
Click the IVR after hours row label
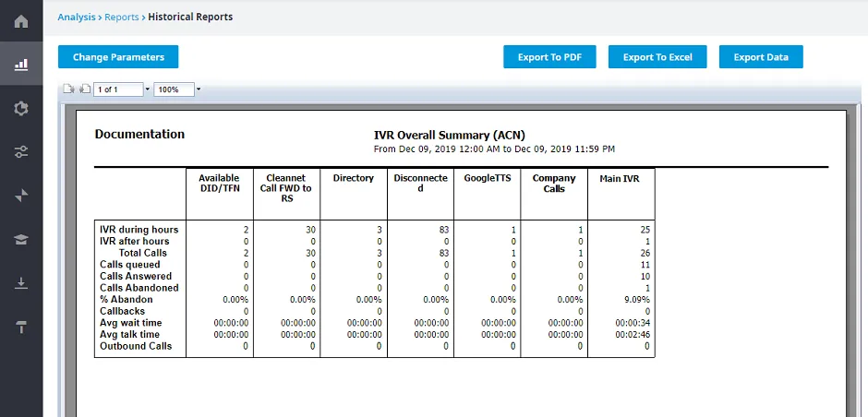pos(135,241)
